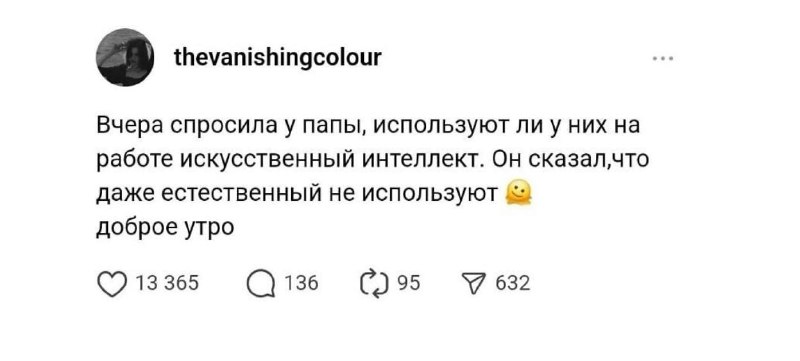Click the words "Он сказал,что" in the post

pyautogui.click(x=568, y=160)
